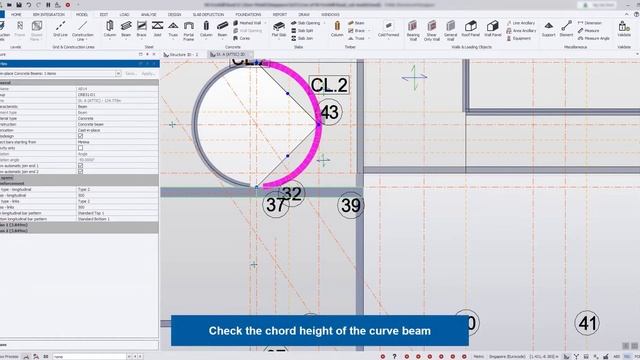
Task: Open the ANALYSE ribbon tab
Action: 149,14
